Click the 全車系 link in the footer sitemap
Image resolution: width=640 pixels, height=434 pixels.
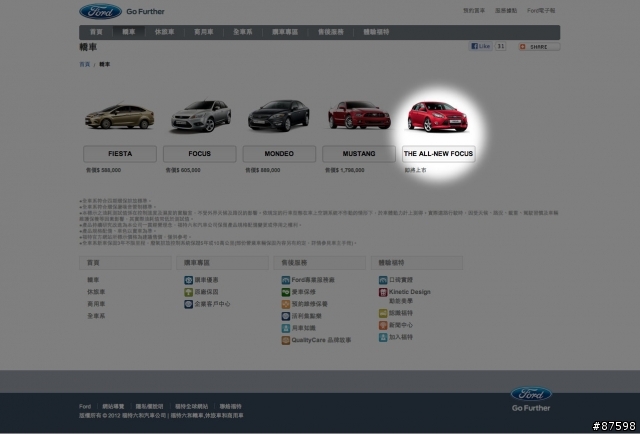point(96,316)
